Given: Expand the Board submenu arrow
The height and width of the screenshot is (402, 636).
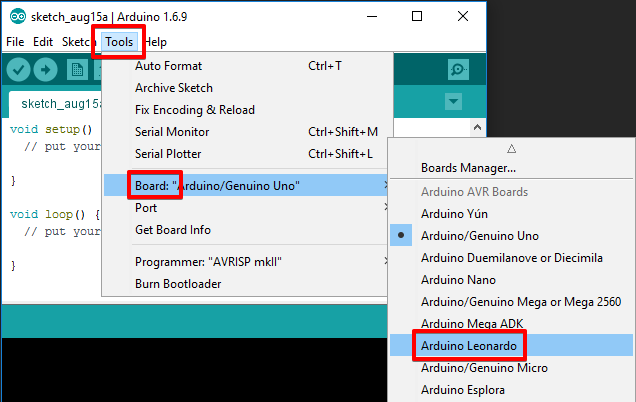Looking at the screenshot, I should point(386,185).
